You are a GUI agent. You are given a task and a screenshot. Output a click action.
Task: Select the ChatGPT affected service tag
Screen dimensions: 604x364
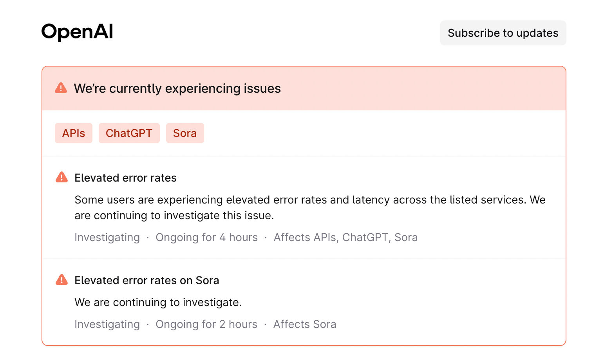point(129,133)
